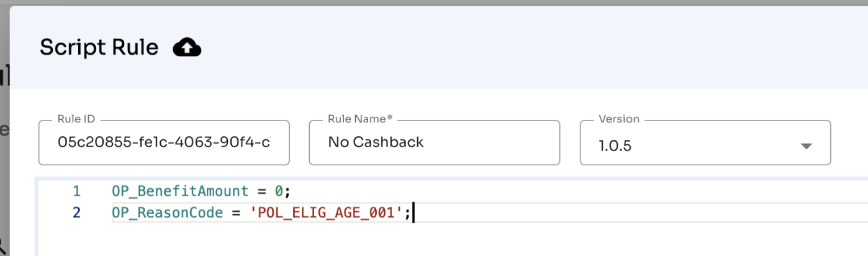This screenshot has height=256, width=868.
Task: Place the cursor after the semicolon on line 1
Action: tap(290, 191)
